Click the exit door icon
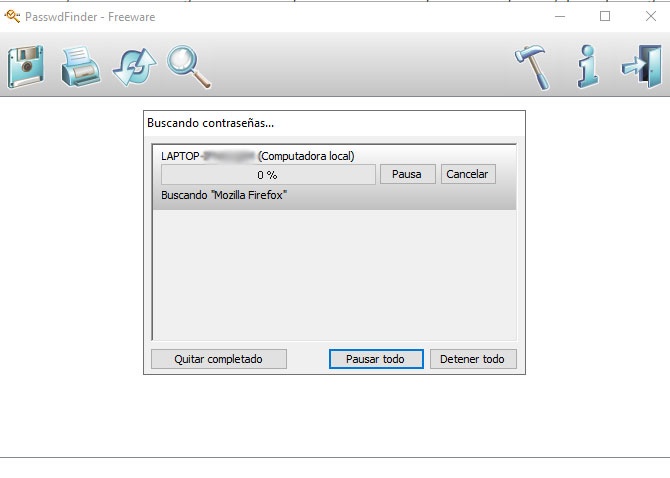 [642, 66]
